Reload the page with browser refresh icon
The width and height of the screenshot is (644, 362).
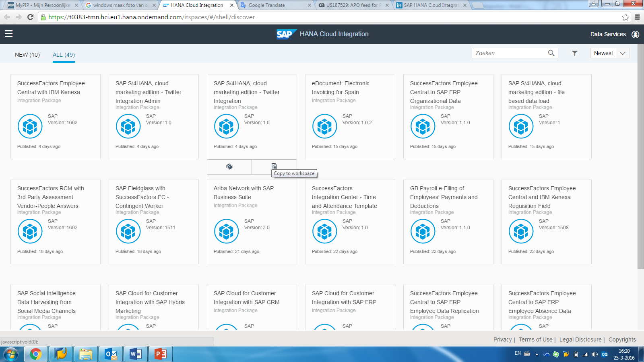30,17
